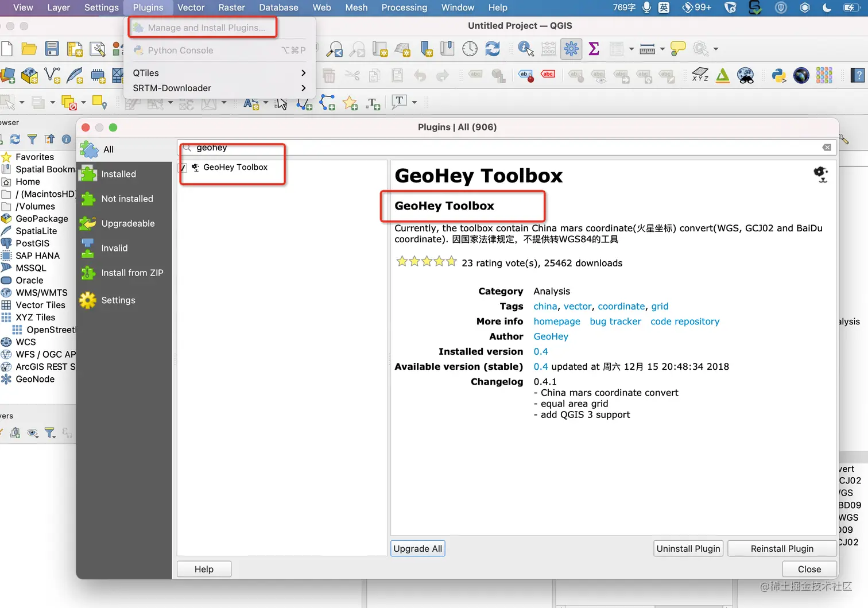Open the attribute table dropdown arrow
Screen dimensions: 868x608
(631, 49)
